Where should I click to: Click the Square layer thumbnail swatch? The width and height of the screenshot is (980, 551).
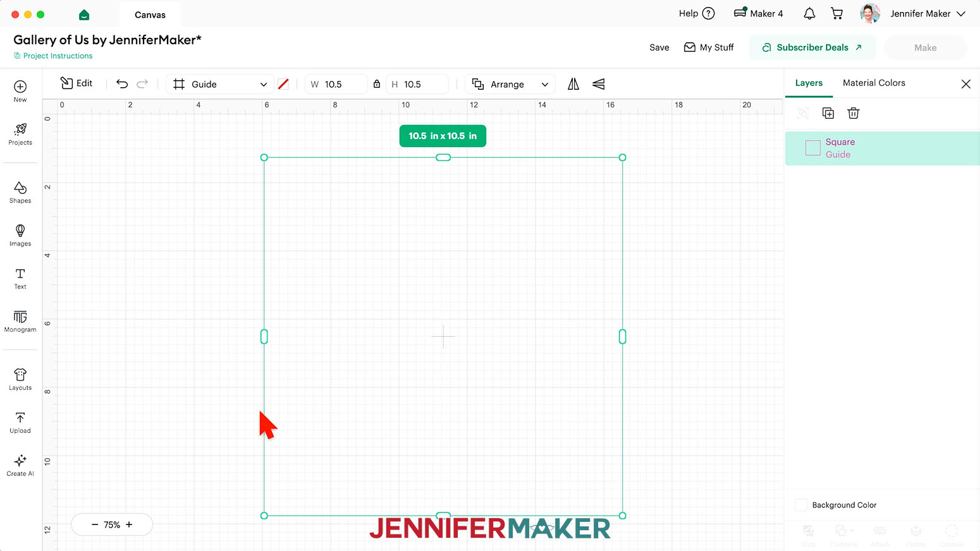[x=812, y=148]
